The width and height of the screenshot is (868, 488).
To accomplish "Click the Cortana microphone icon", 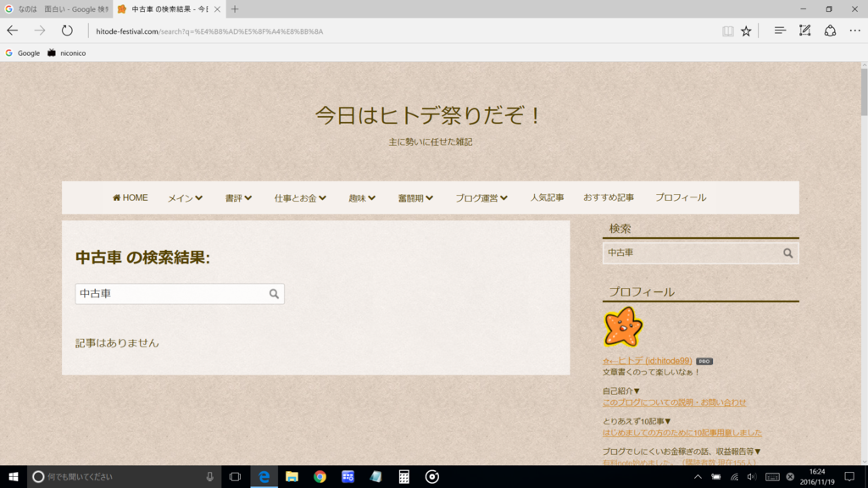I will coord(210,476).
